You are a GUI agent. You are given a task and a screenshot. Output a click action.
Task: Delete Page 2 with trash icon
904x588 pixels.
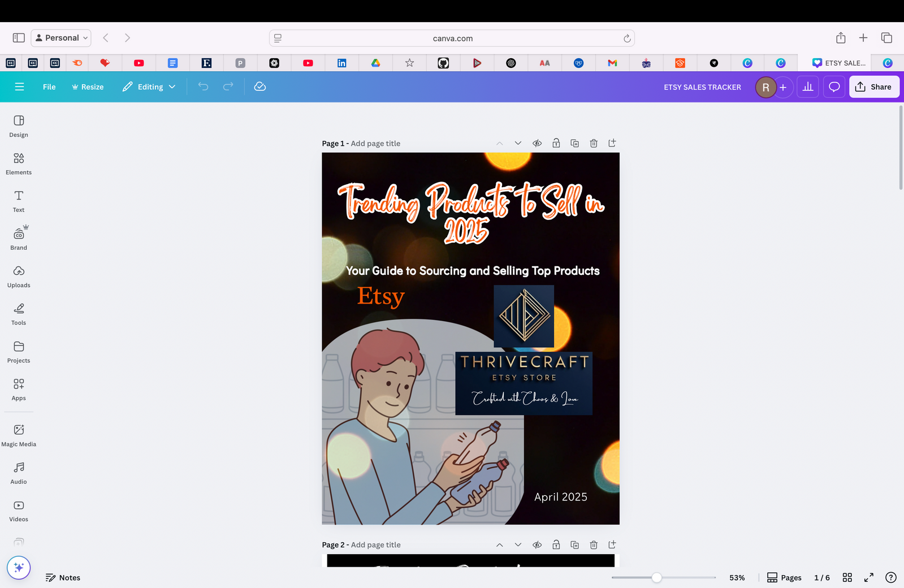(594, 545)
